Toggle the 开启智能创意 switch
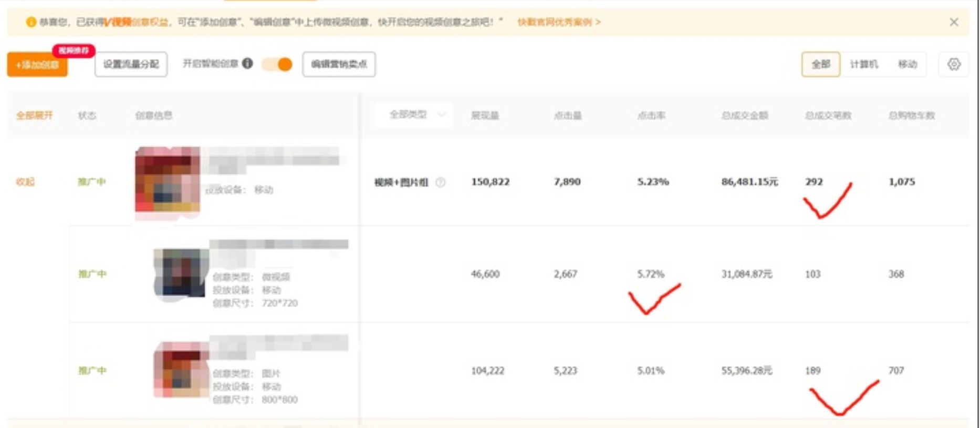Screen dimensions: 980x428 [277, 64]
